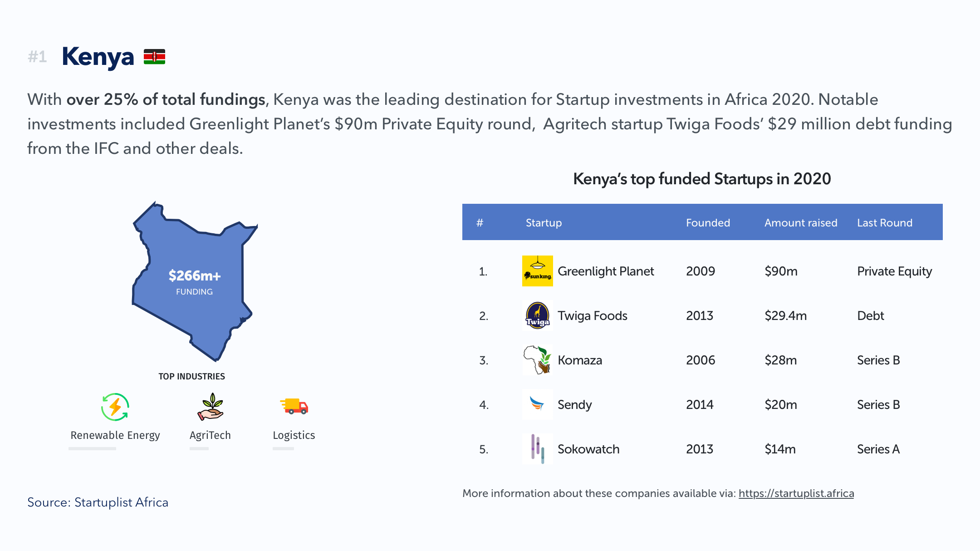Screen dimensions: 980x551
Task: Click the Logistics delivery truck icon
Action: coord(294,406)
